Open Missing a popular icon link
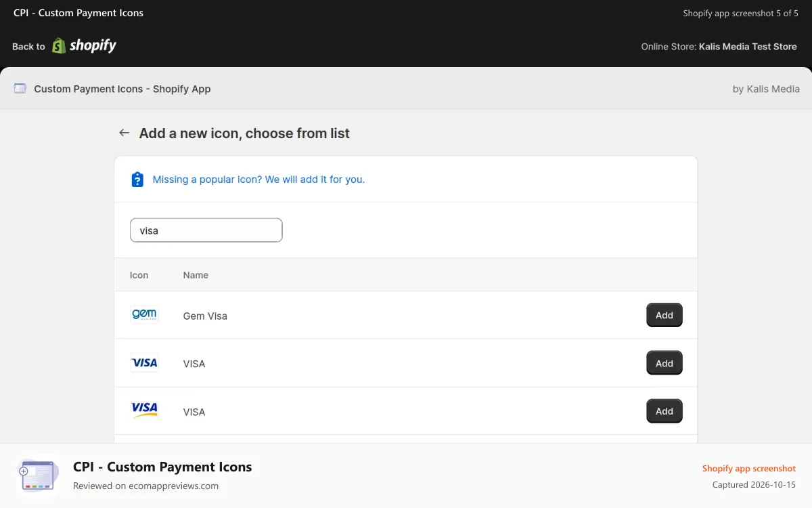 coord(258,179)
